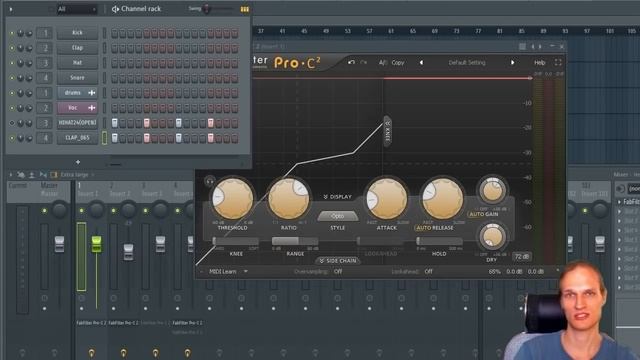The width and height of the screenshot is (640, 360).
Task: Click the Voc layer icon
Action: [92, 108]
